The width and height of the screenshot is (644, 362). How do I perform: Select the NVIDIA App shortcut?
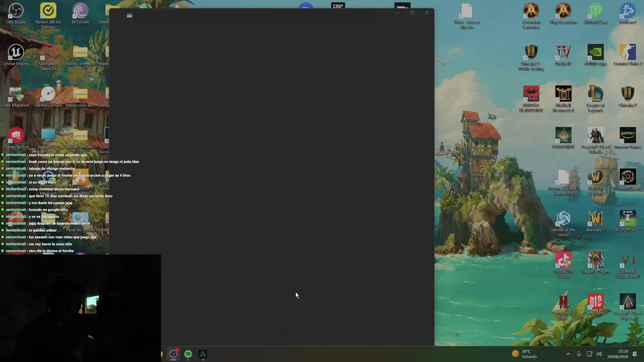pyautogui.click(x=596, y=55)
